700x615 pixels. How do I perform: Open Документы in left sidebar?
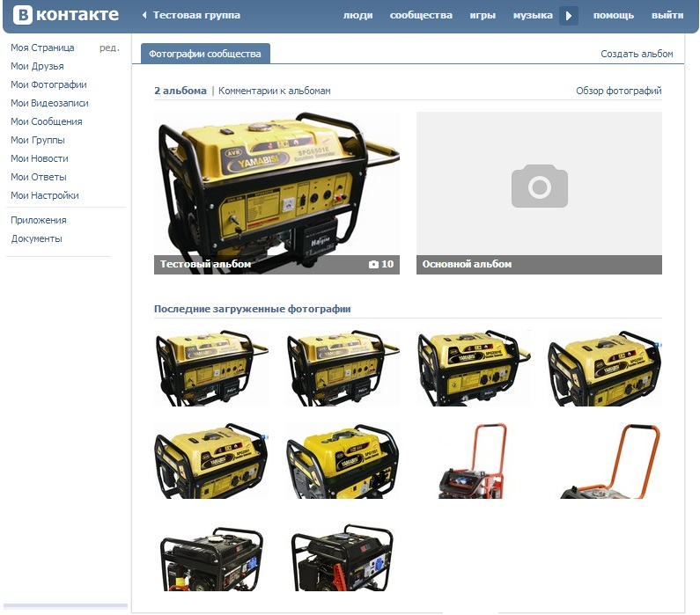point(36,238)
